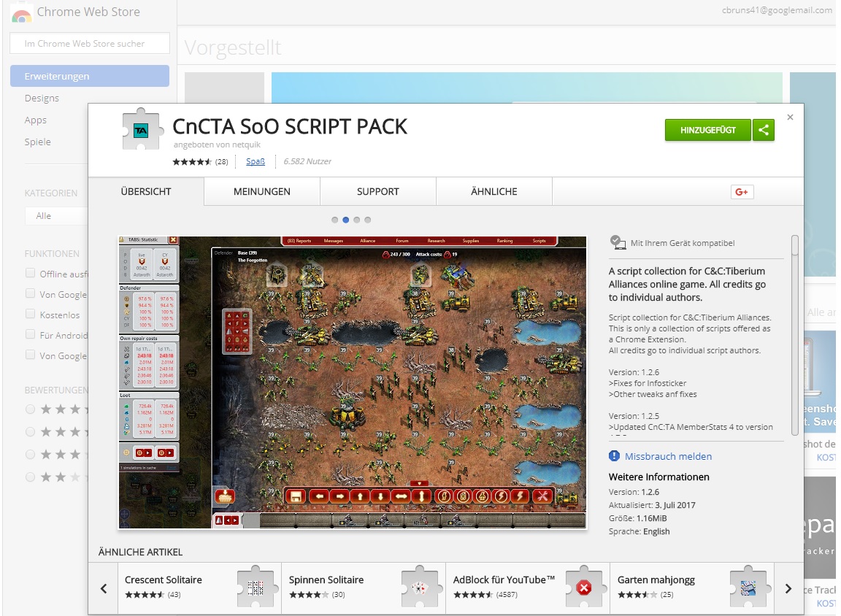This screenshot has width=841, height=616.
Task: Toggle the Für Android checkbox
Action: 31,334
